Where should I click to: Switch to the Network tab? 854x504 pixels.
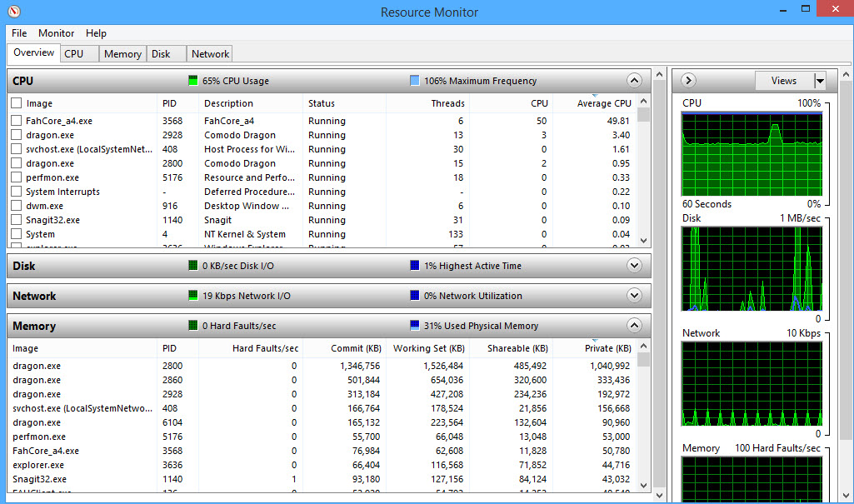[x=210, y=54]
